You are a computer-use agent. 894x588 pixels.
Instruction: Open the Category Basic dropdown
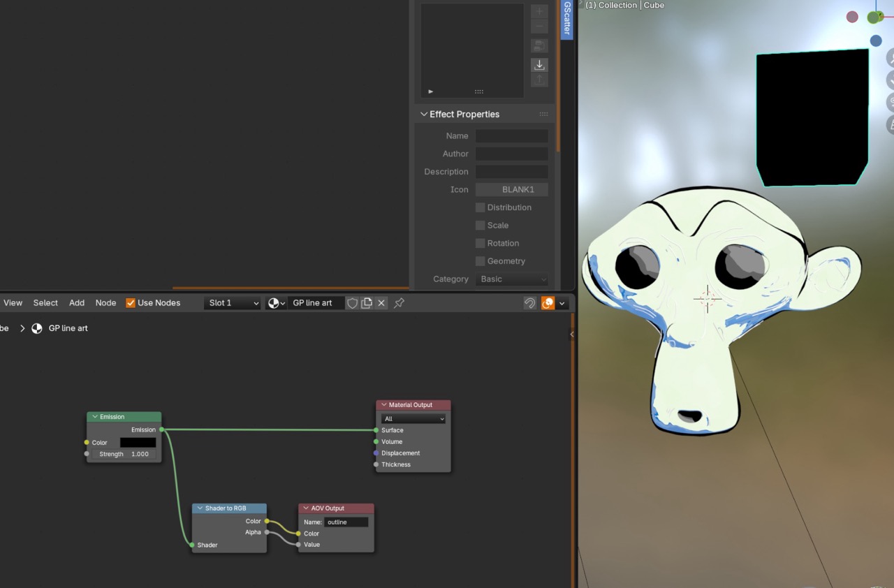[512, 279]
